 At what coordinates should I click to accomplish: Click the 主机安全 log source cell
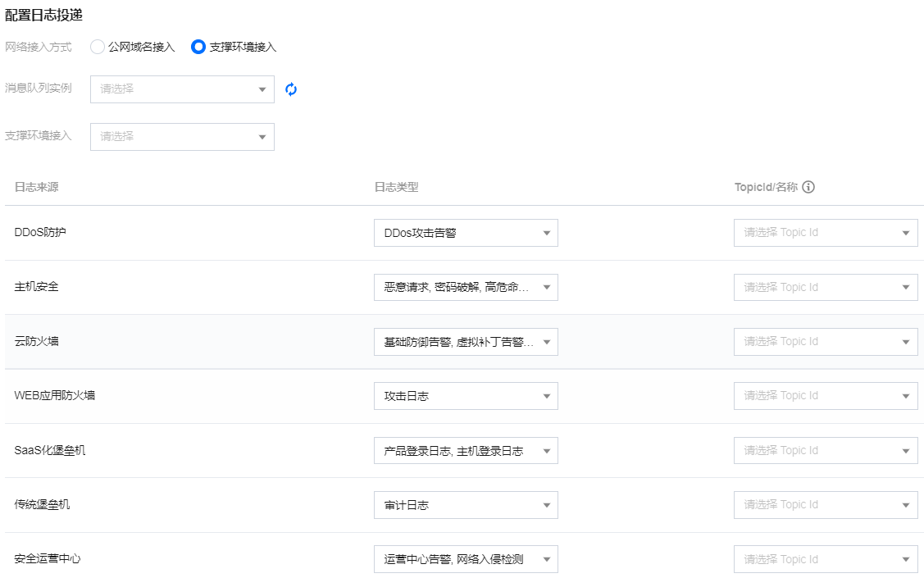pos(37,287)
